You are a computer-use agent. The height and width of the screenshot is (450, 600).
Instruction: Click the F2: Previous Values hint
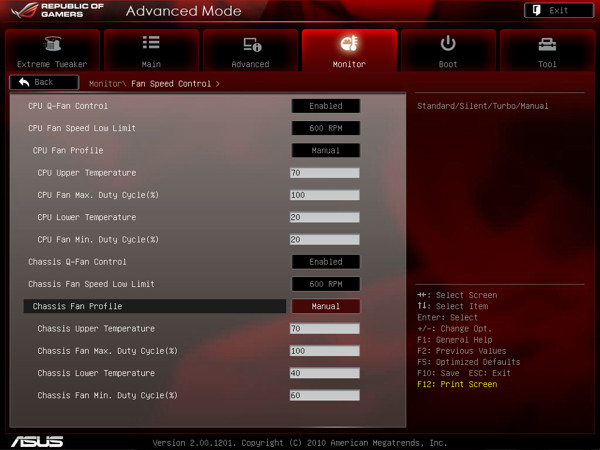(461, 351)
